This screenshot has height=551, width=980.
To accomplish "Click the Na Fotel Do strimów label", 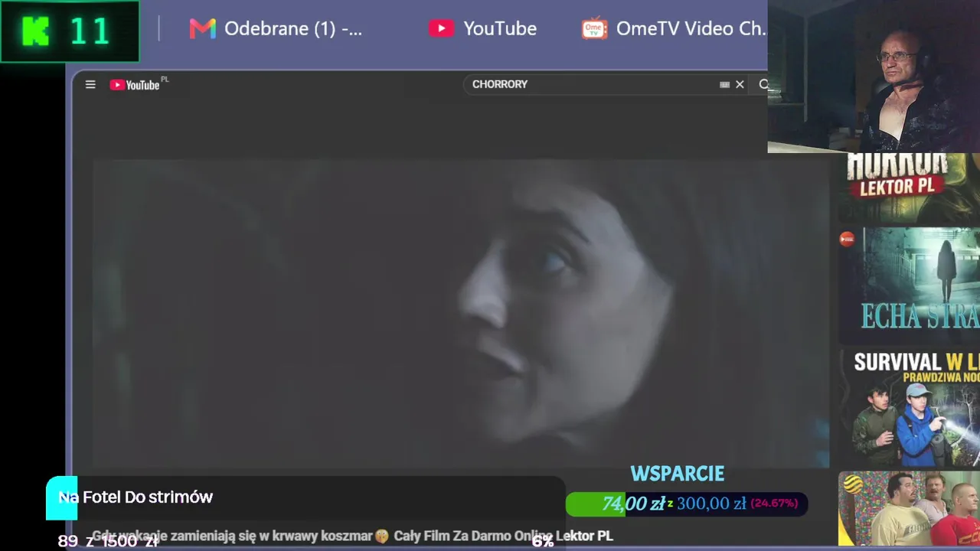I will click(x=136, y=497).
